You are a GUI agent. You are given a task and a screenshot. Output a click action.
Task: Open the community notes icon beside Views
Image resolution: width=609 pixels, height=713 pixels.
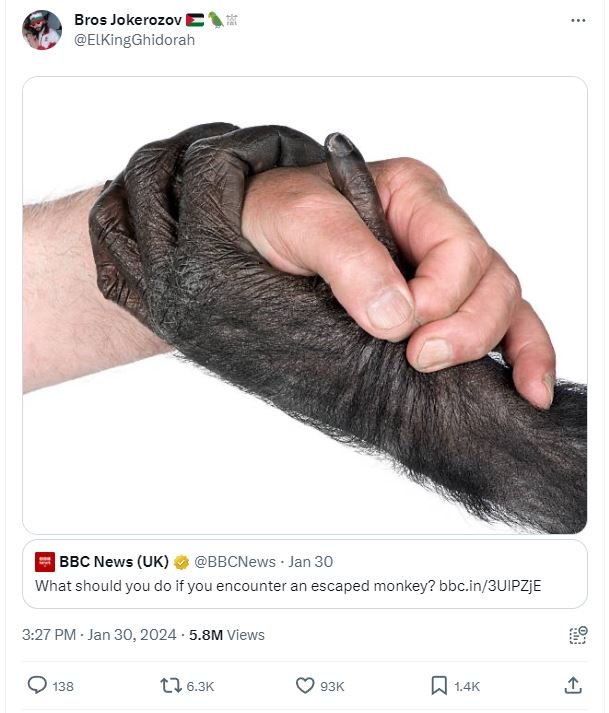pyautogui.click(x=578, y=635)
